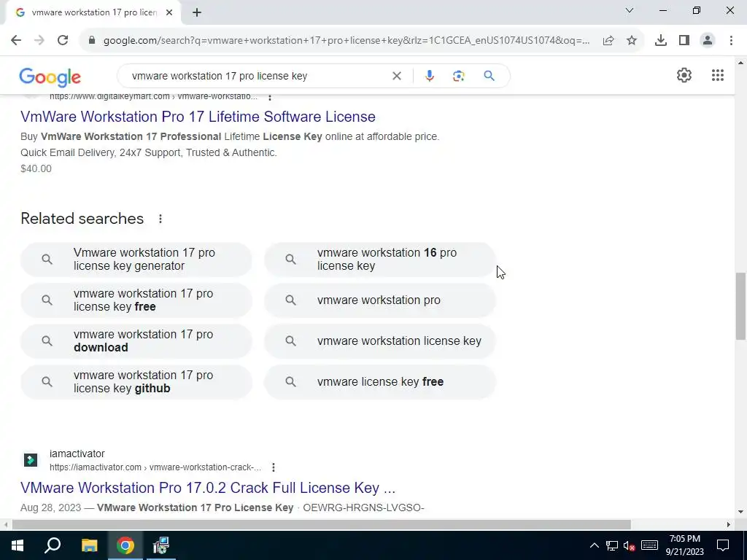The image size is (747, 560).
Task: Click the iamactivator.com URL text
Action: click(155, 467)
